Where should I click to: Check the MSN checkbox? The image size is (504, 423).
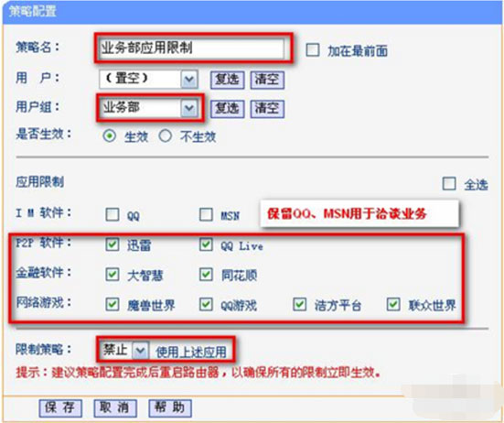[x=206, y=214]
